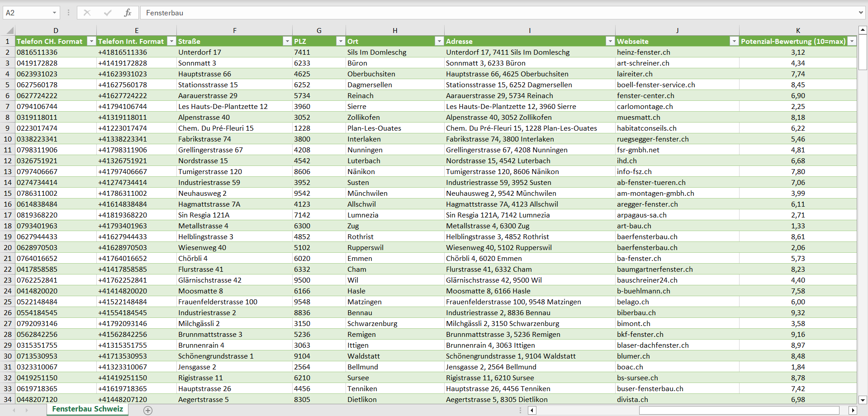The image size is (868, 416).
Task: Open filter dropdown for Telefon CH. Format
Action: (91, 41)
